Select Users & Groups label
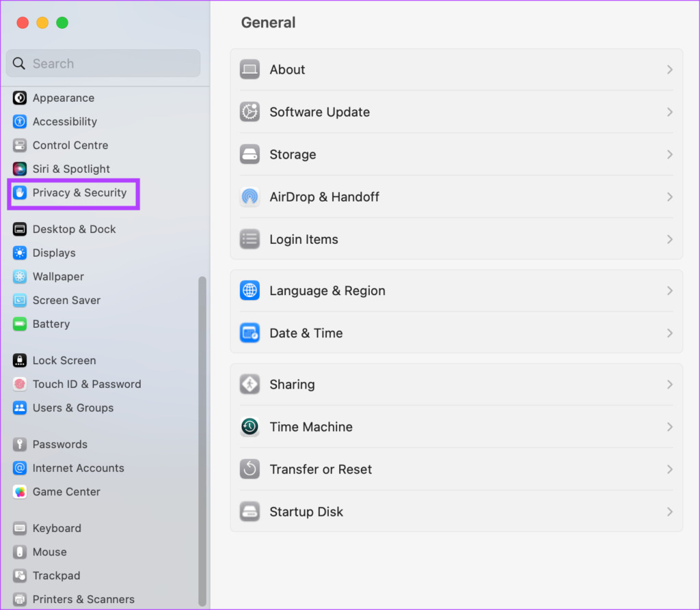Image resolution: width=700 pixels, height=610 pixels. [x=72, y=408]
